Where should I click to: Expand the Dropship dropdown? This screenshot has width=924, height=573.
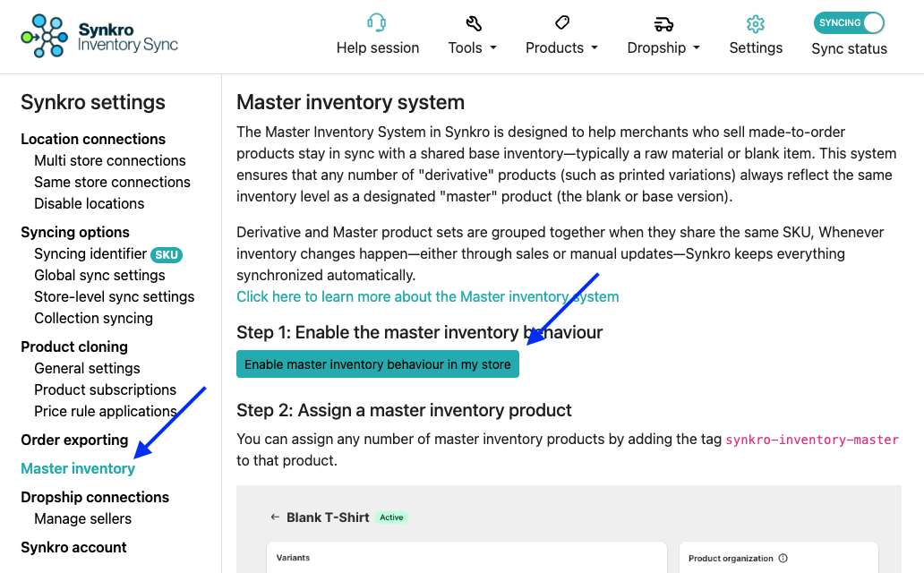coord(663,47)
